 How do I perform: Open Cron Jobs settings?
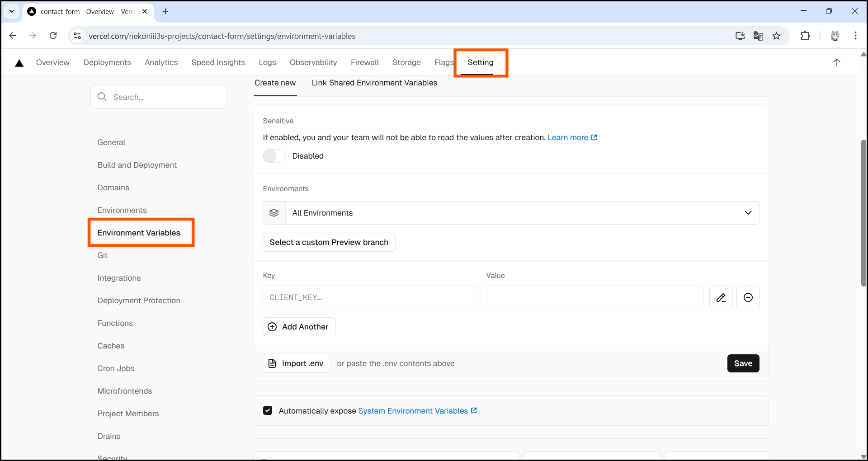116,368
